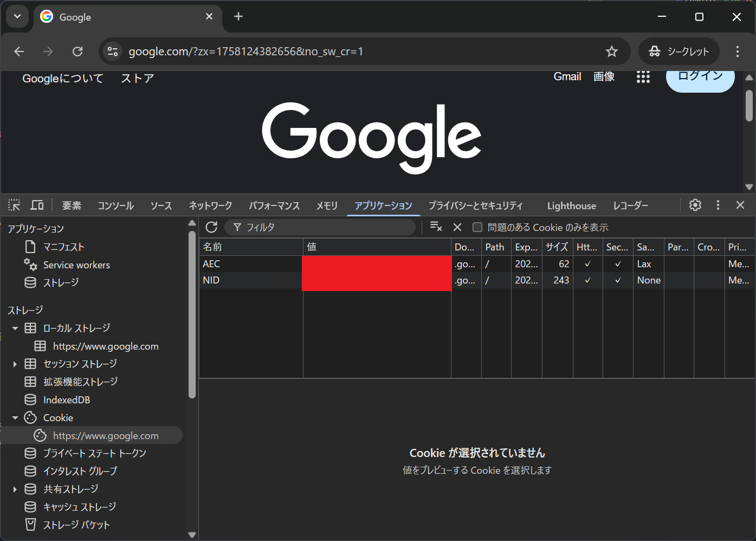Select キャッシュ ストレージ item
This screenshot has width=756, height=541.
(80, 507)
